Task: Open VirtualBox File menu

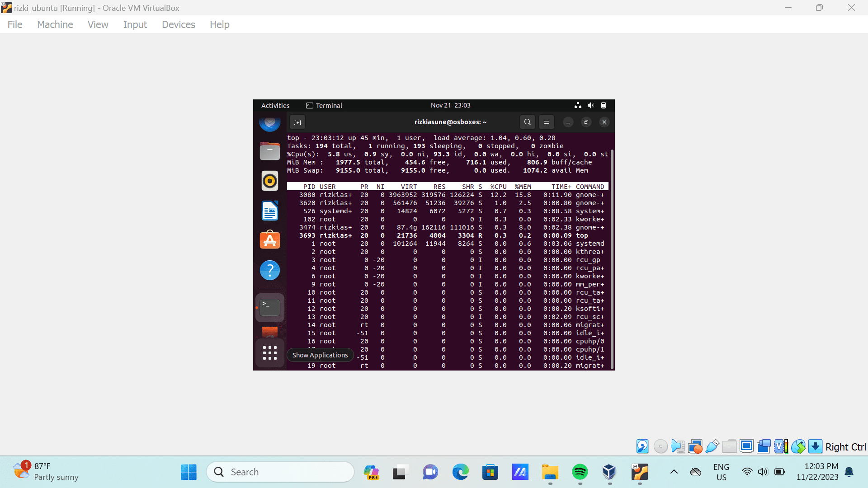Action: pos(15,24)
